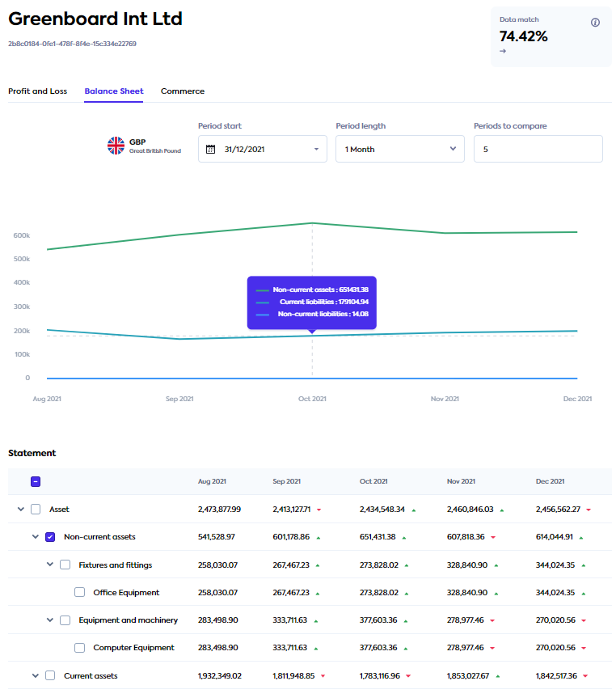Collapse the Non-current assets row
The image size is (616, 698).
coord(35,536)
